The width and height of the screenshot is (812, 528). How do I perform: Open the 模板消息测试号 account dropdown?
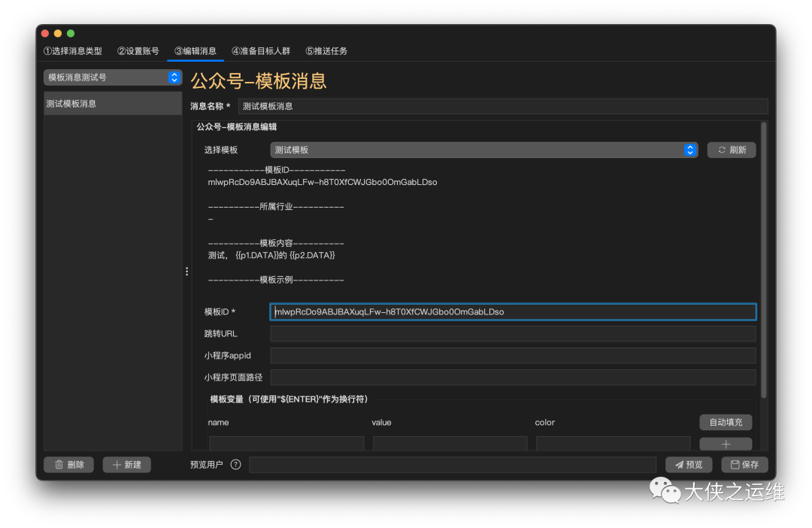click(x=112, y=77)
